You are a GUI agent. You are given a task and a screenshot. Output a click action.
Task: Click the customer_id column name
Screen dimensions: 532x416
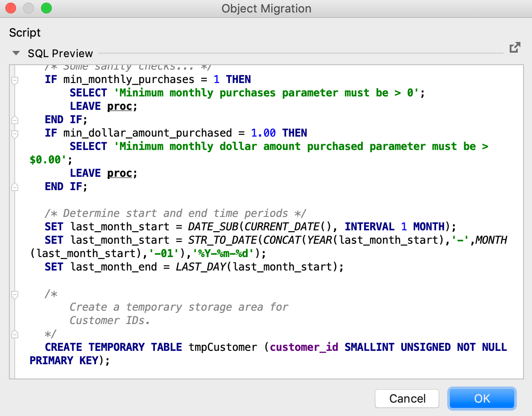click(304, 347)
